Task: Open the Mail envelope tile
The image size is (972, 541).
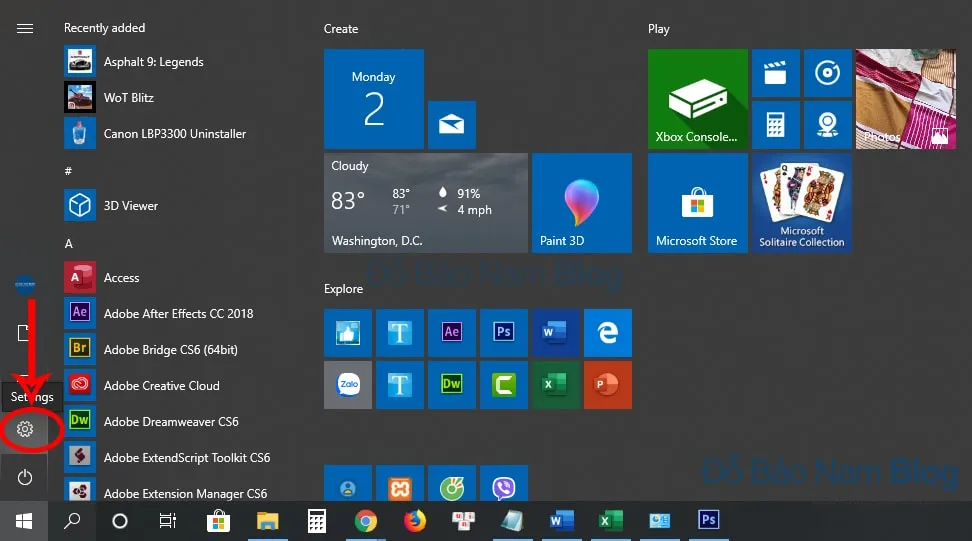Action: tap(452, 125)
